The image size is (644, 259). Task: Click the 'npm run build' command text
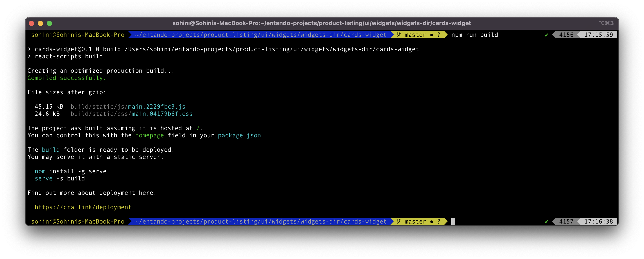click(474, 35)
